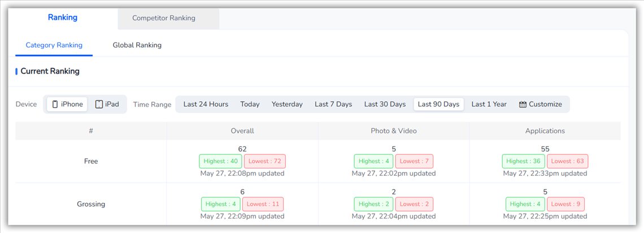The image size is (644, 233).
Task: Click Applications Free Highest : 36 badge
Action: (x=523, y=161)
